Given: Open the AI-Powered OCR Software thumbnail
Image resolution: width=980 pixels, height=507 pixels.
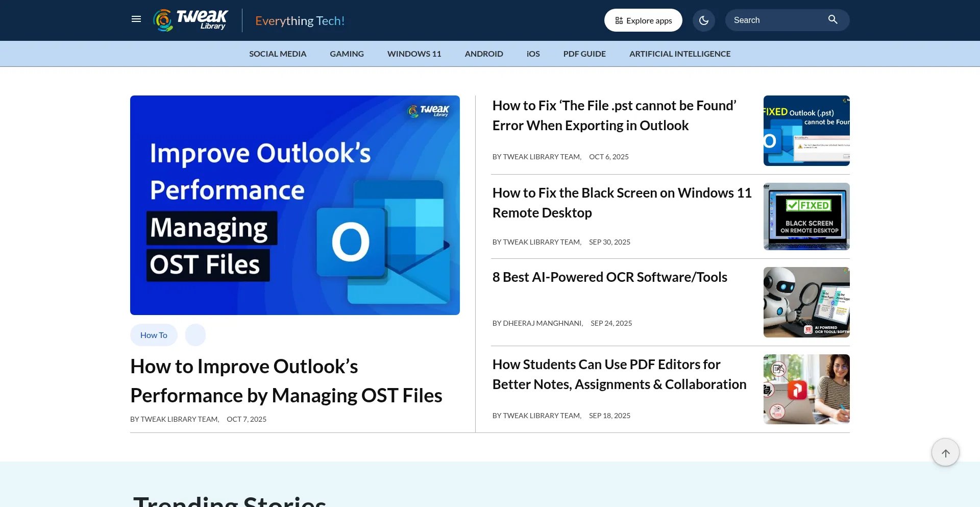Looking at the screenshot, I should [806, 302].
